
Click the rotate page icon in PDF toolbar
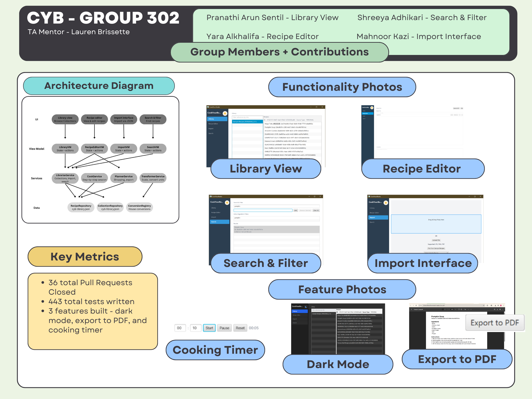(462, 310)
